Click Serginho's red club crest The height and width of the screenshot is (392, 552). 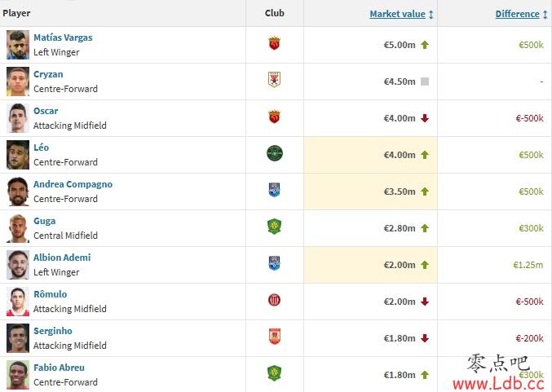point(274,337)
